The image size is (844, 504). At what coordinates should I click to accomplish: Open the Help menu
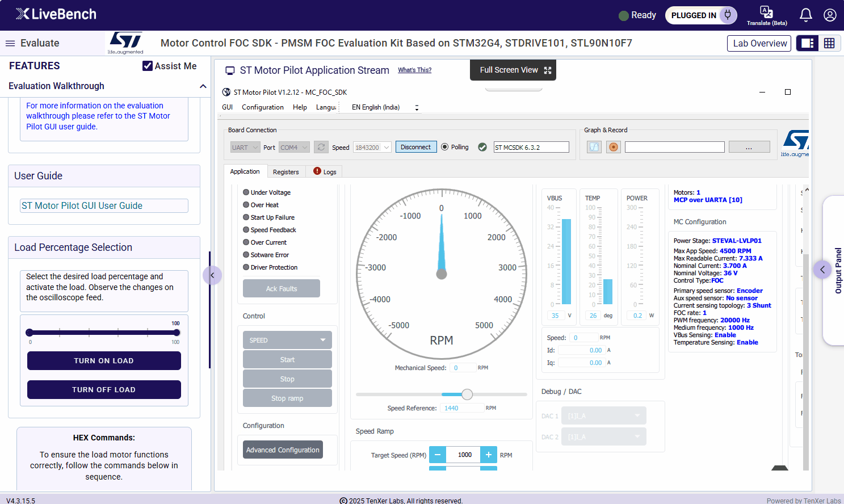point(300,107)
